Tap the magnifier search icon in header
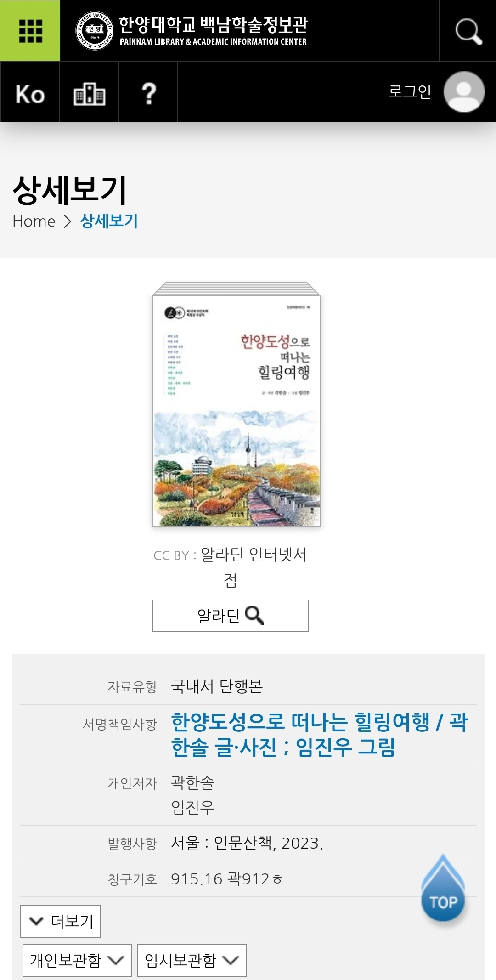 [468, 31]
